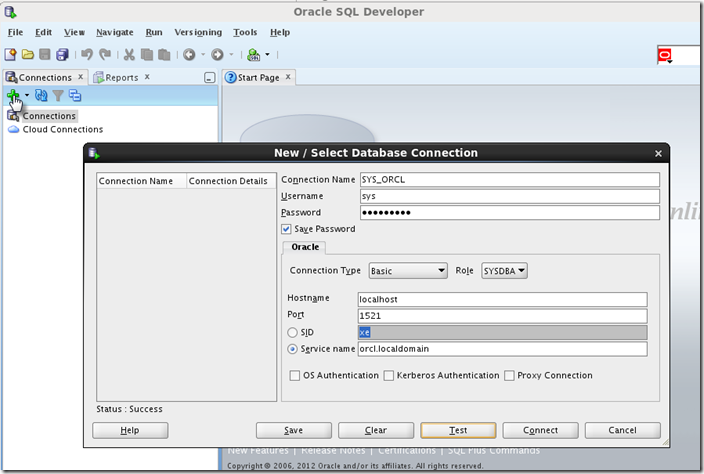Switch to the Reports tab
704x474 pixels.
tap(121, 77)
